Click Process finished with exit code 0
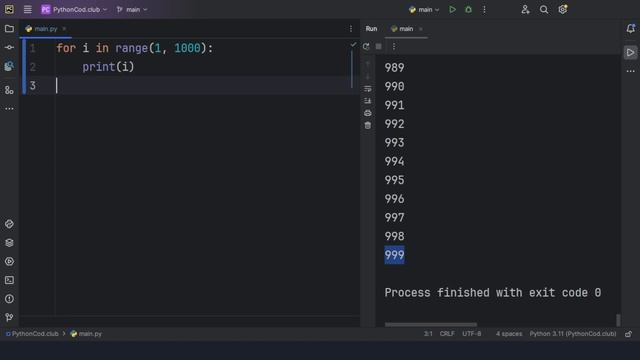The height and width of the screenshot is (360, 640). pos(493,293)
